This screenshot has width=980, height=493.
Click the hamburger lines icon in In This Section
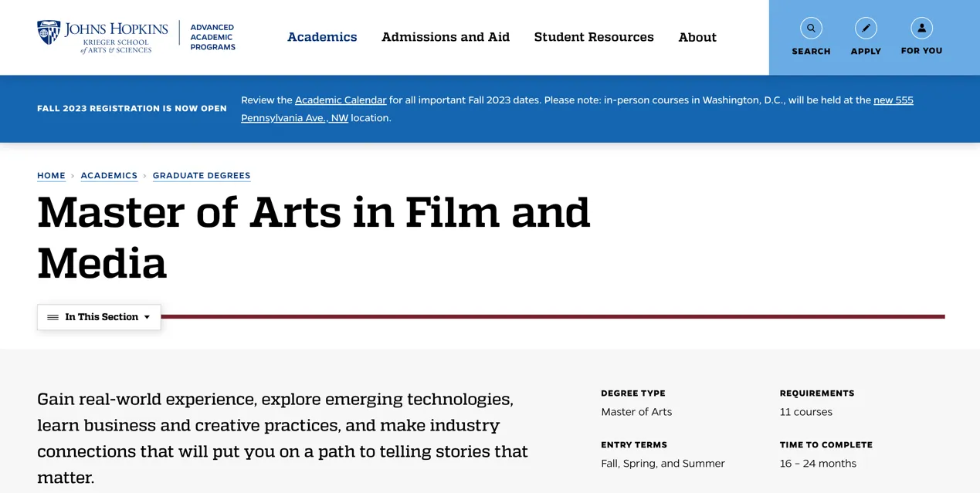(53, 317)
